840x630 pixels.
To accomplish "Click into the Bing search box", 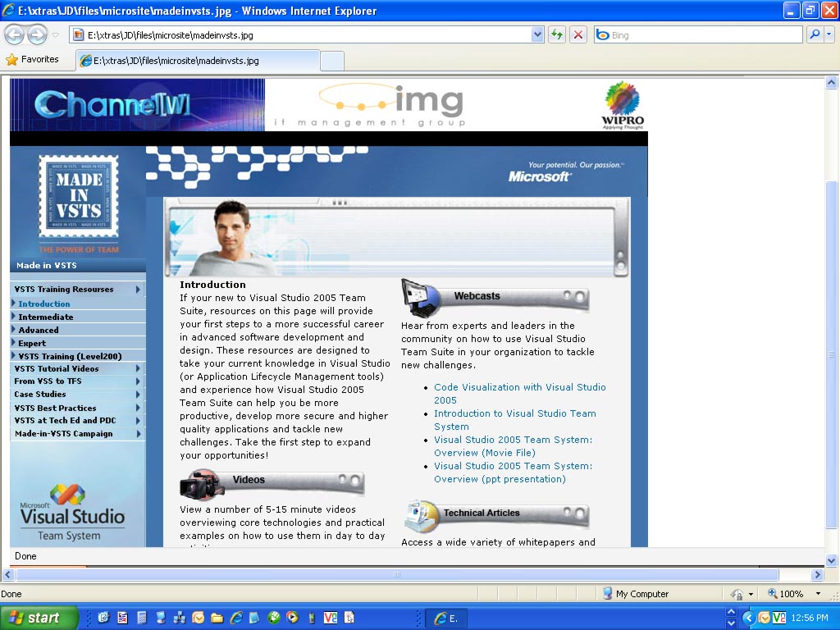I will 699,34.
